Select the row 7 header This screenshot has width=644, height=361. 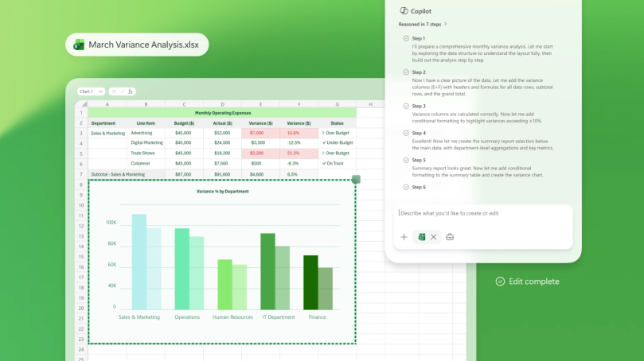pos(81,174)
